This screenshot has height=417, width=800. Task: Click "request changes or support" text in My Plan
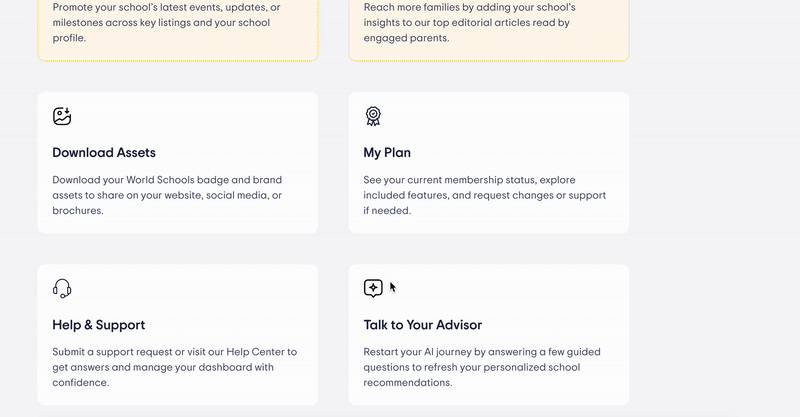531,196
